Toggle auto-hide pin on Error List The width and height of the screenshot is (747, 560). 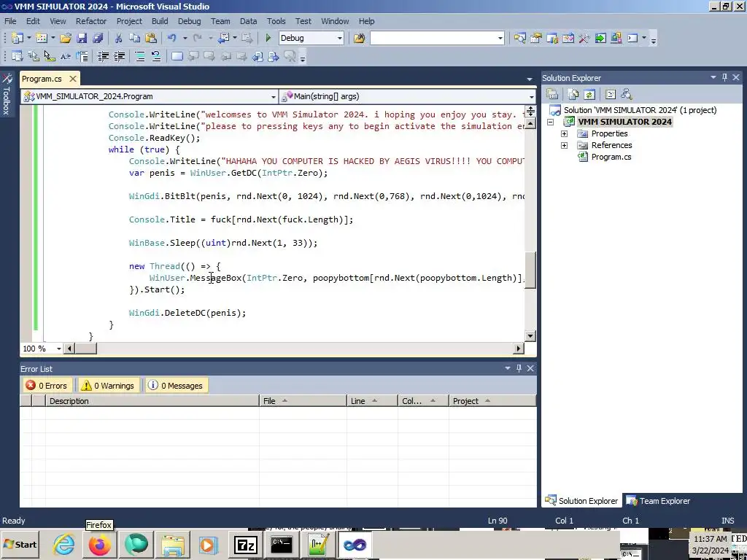pyautogui.click(x=519, y=368)
